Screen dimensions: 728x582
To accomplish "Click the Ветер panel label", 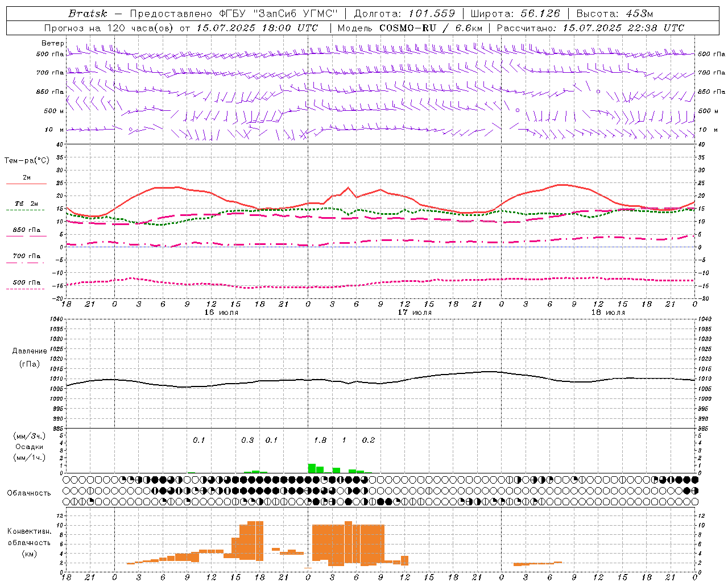I will [x=52, y=43].
